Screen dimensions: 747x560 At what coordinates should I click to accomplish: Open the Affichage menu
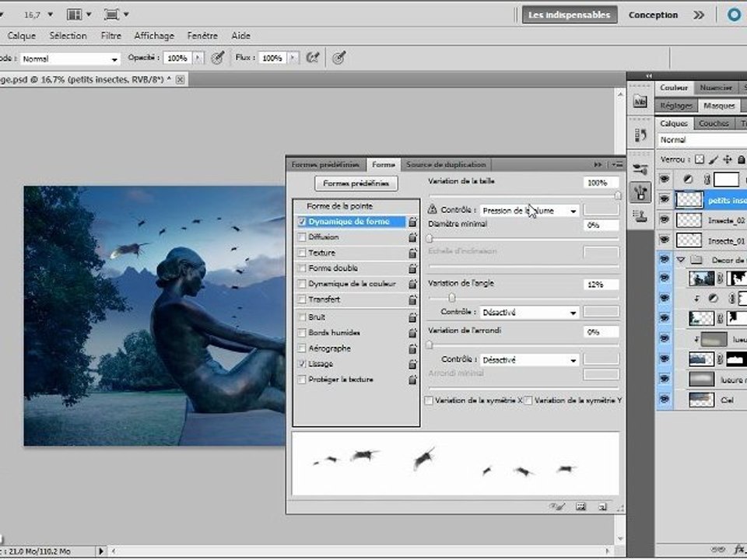click(154, 36)
